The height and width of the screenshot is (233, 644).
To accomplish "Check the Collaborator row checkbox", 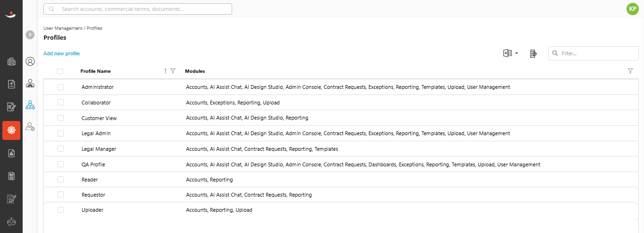I will (x=60, y=103).
